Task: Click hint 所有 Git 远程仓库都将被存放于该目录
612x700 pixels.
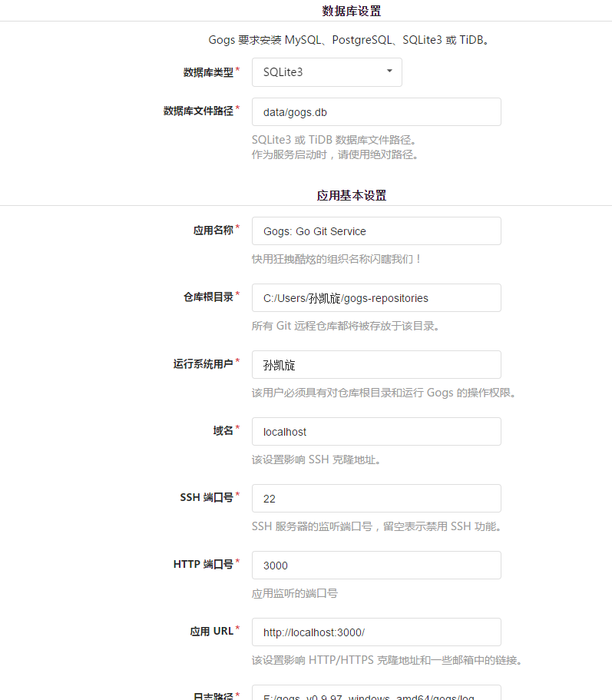Action: (x=346, y=326)
